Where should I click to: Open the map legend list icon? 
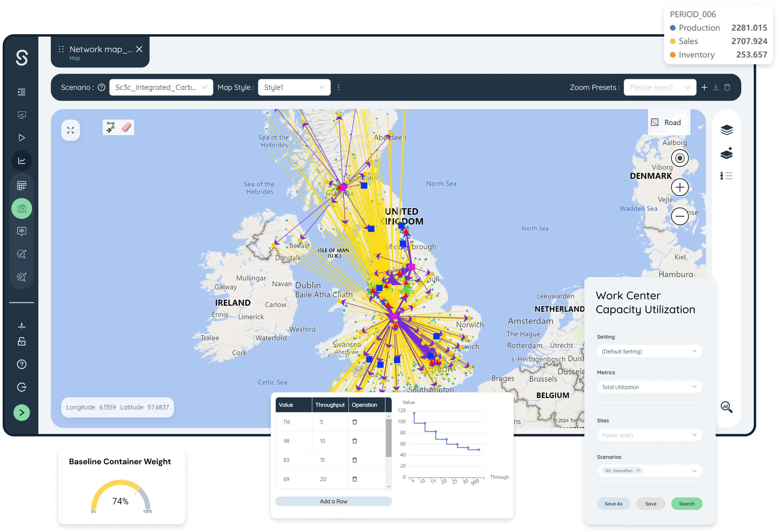click(726, 176)
